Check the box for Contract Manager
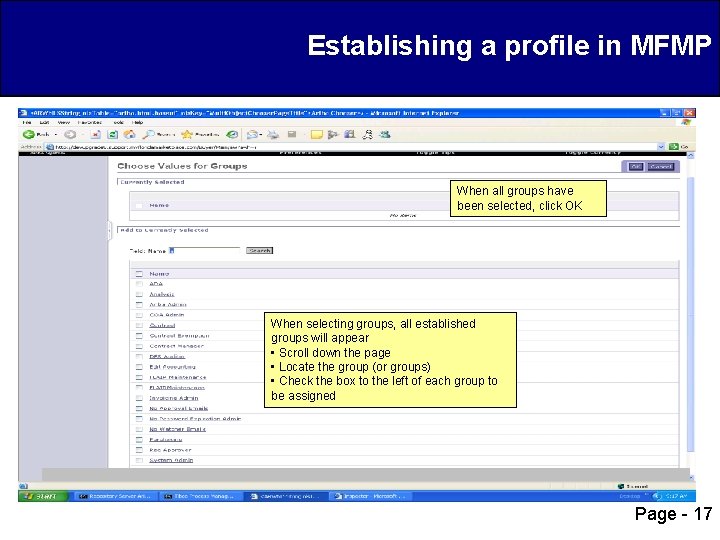 coord(139,346)
